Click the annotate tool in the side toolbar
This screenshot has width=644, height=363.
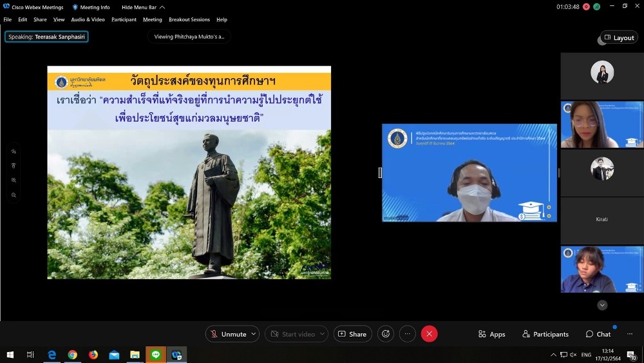[x=14, y=152]
